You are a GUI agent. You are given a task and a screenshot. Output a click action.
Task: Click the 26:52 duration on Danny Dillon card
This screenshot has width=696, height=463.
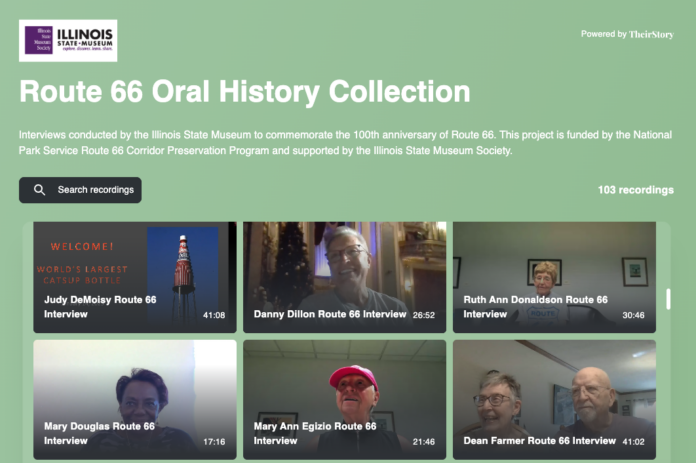tap(424, 315)
